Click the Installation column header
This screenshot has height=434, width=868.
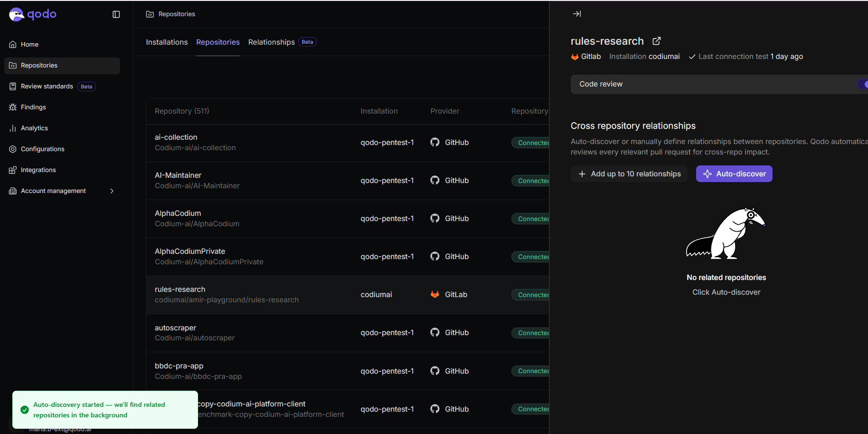(x=379, y=111)
